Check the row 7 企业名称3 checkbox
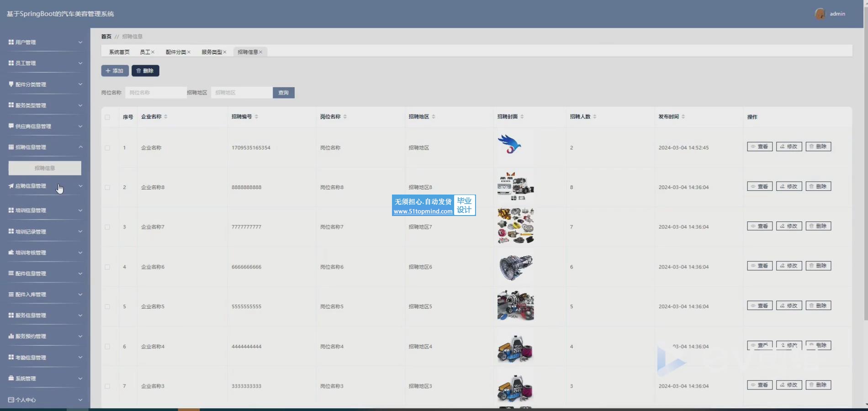This screenshot has width=868, height=411. coord(107,386)
